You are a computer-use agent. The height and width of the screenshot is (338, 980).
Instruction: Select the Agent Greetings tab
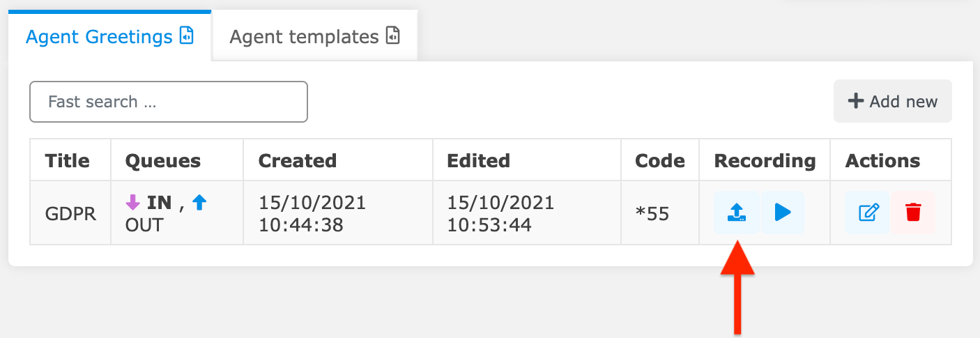tap(99, 36)
